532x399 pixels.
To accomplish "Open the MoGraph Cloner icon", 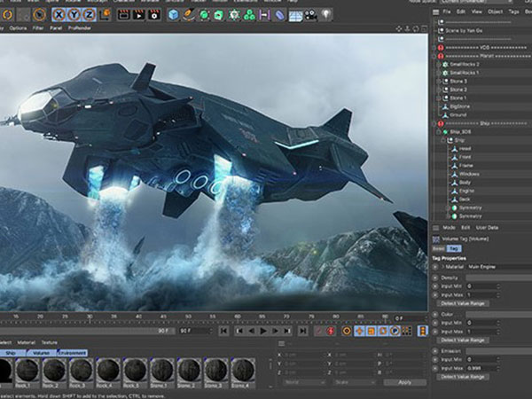I will (234, 14).
